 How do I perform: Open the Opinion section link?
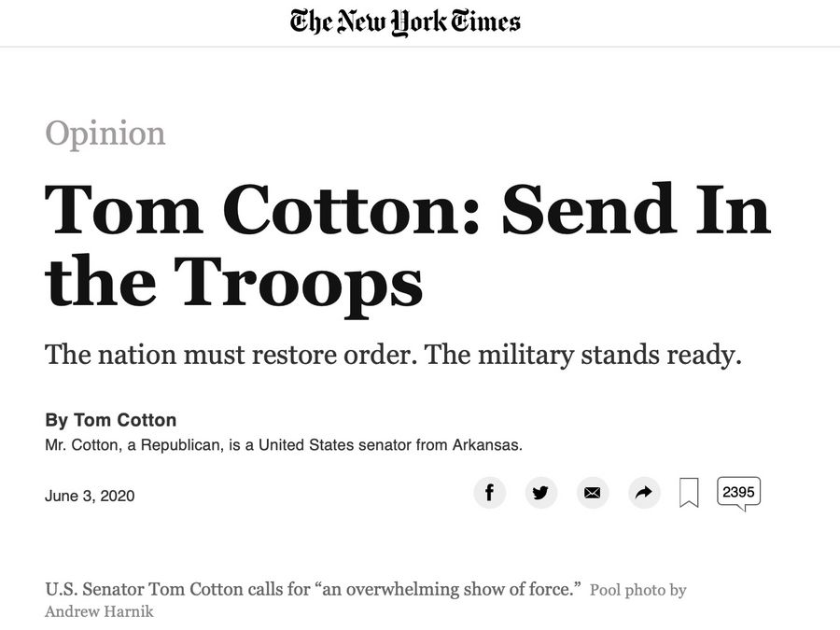pyautogui.click(x=105, y=133)
